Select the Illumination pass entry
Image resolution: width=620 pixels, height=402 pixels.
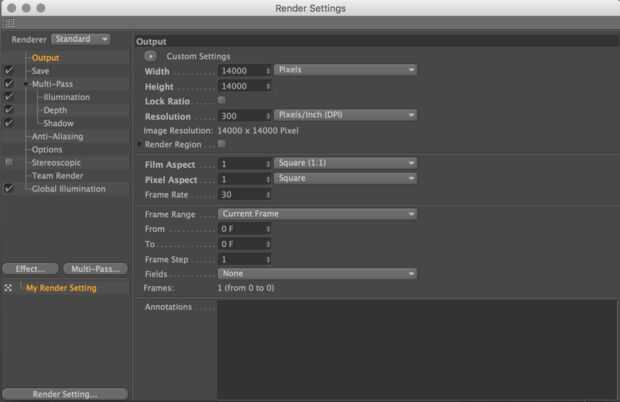[66, 97]
